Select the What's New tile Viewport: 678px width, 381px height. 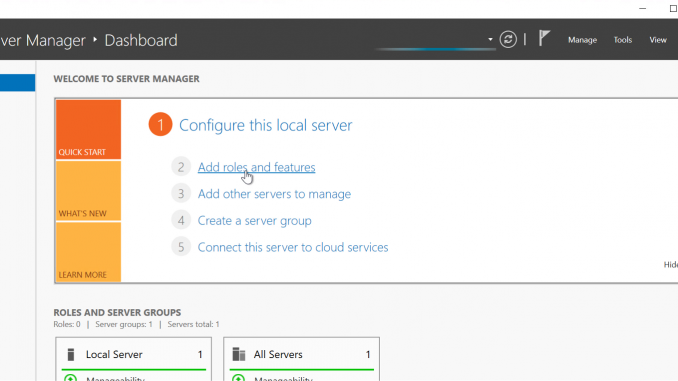click(x=88, y=191)
